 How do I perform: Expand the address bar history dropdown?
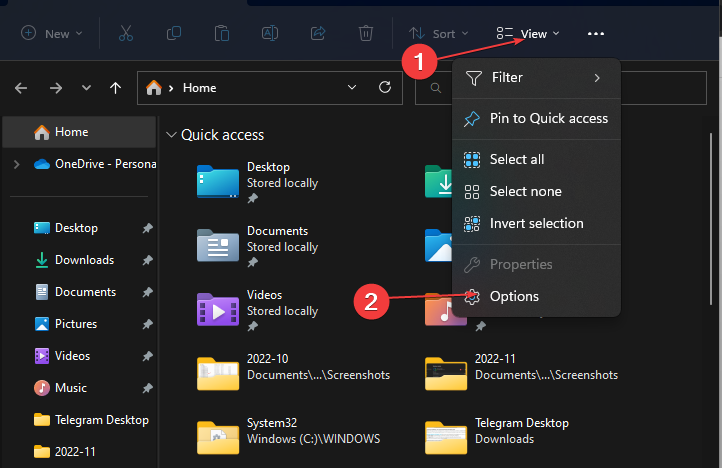(x=352, y=88)
